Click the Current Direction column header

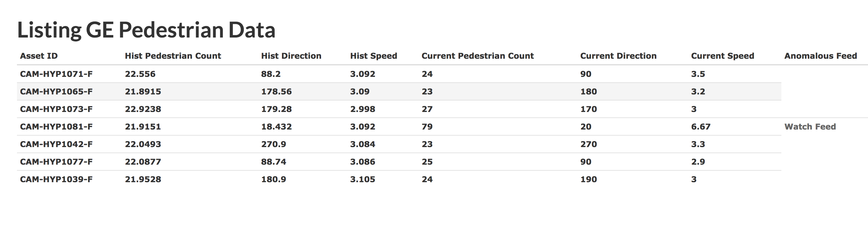[x=618, y=56]
